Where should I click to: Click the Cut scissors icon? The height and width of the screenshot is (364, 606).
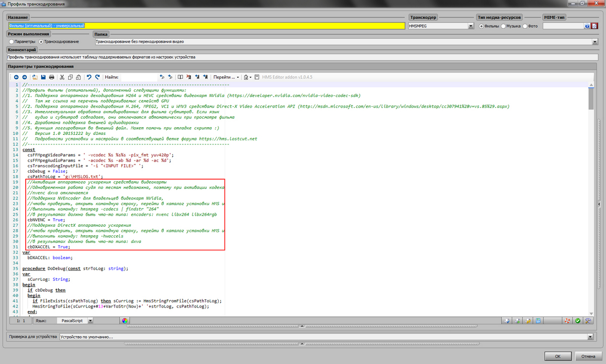coord(62,77)
